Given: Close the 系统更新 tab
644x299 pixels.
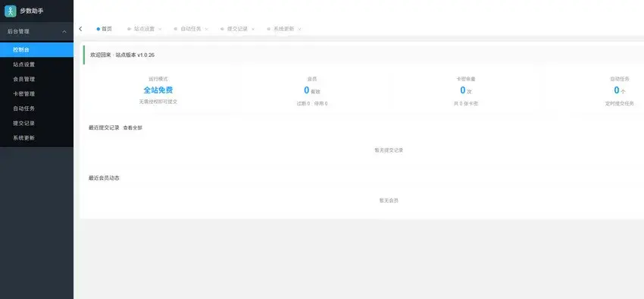Looking at the screenshot, I should pos(299,29).
